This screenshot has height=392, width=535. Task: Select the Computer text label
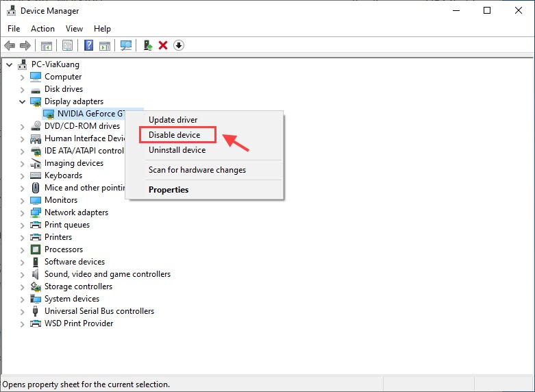(x=63, y=77)
